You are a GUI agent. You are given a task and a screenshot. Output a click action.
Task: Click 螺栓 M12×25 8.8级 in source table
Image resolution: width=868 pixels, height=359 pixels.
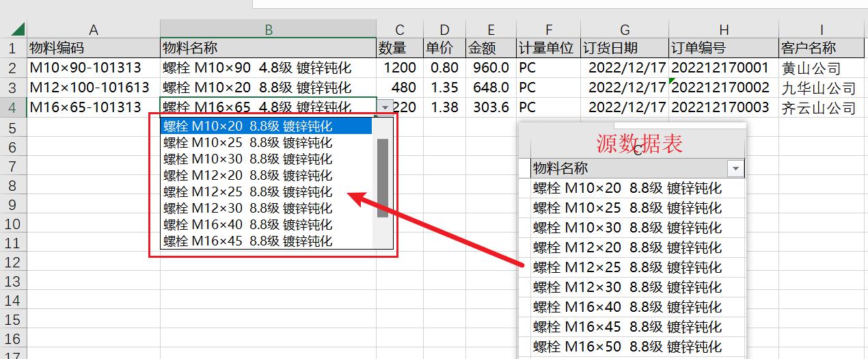[638, 267]
